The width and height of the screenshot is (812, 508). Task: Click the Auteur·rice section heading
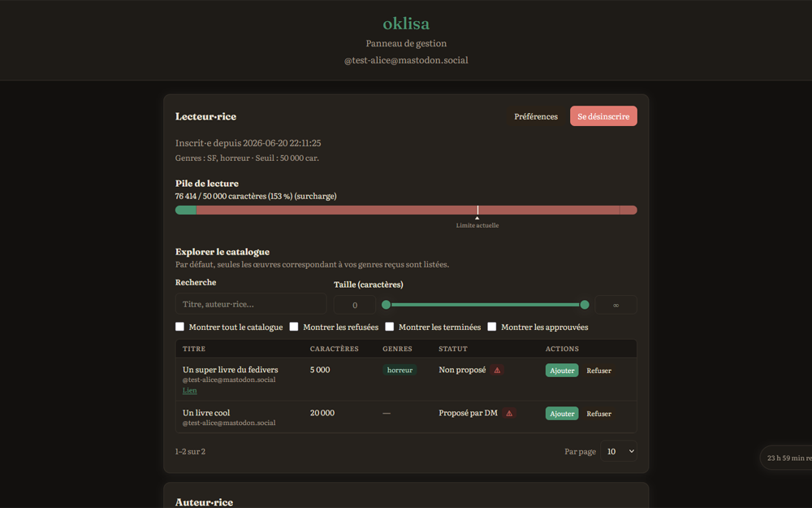click(x=204, y=501)
